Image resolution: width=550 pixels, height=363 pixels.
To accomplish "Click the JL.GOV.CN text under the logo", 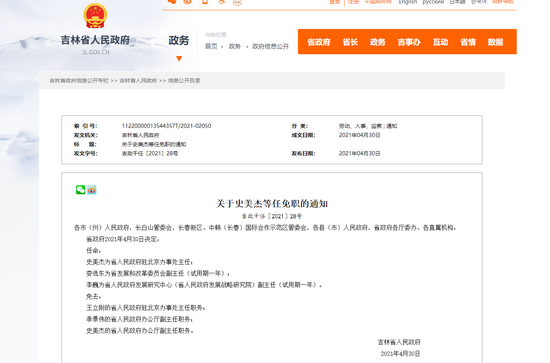I will [x=95, y=52].
